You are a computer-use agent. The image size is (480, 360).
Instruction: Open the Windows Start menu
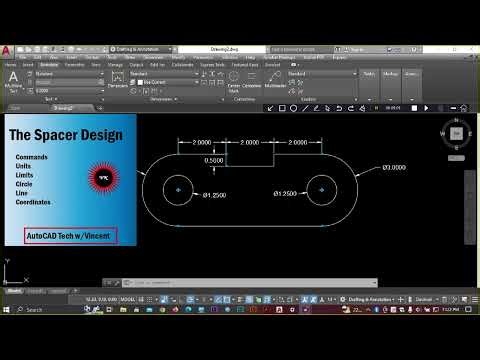[6, 310]
